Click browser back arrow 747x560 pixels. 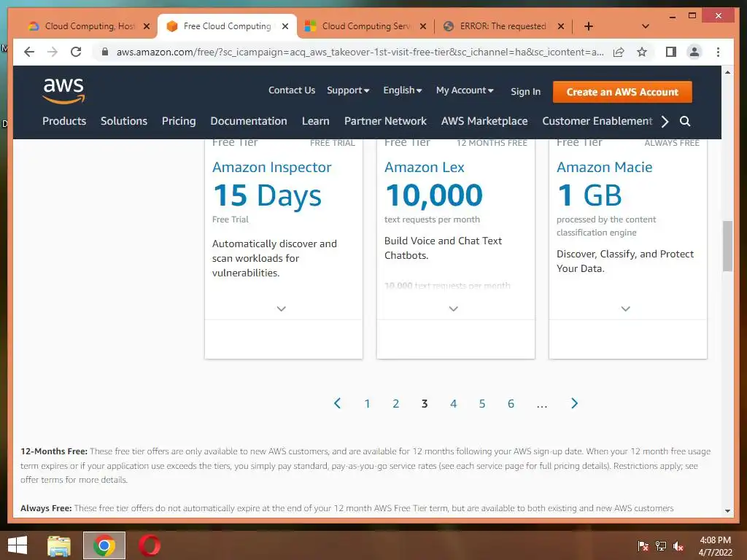[29, 52]
